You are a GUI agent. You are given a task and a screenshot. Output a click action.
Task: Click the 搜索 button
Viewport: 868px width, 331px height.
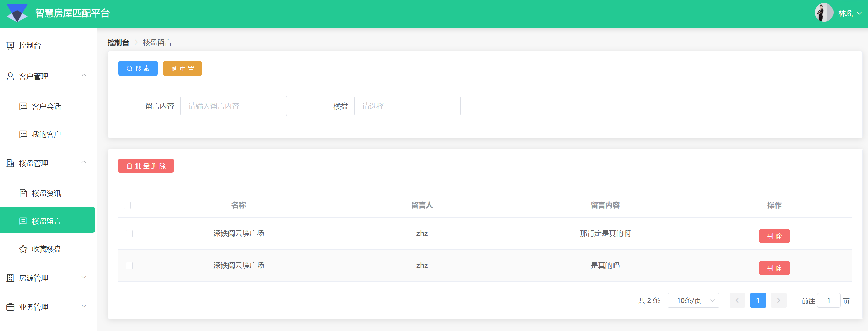(x=138, y=68)
